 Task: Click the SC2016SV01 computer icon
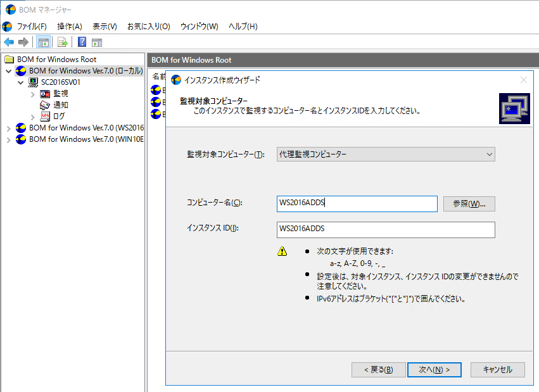33,82
